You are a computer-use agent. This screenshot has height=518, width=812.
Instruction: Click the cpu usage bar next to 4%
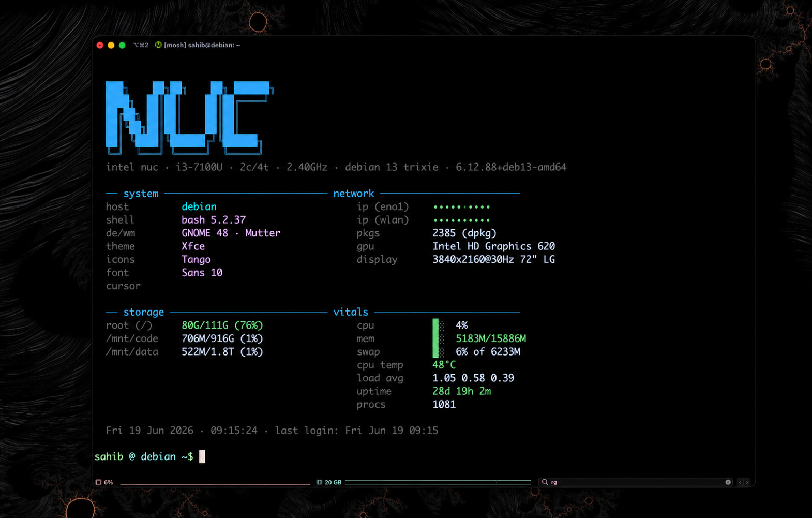439,325
